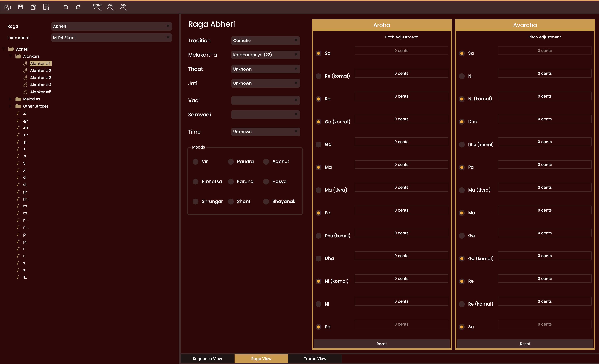Click the copy icon in the toolbar
The height and width of the screenshot is (364, 599).
(33, 7)
